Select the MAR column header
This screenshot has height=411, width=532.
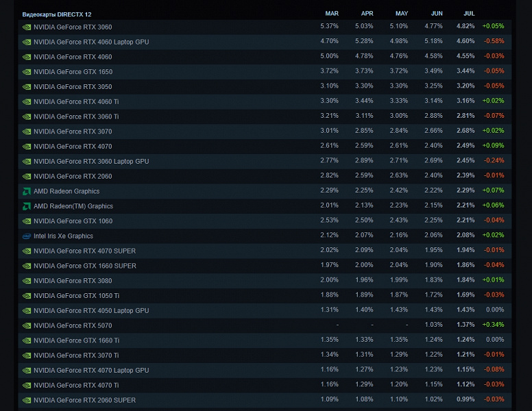tap(331, 13)
